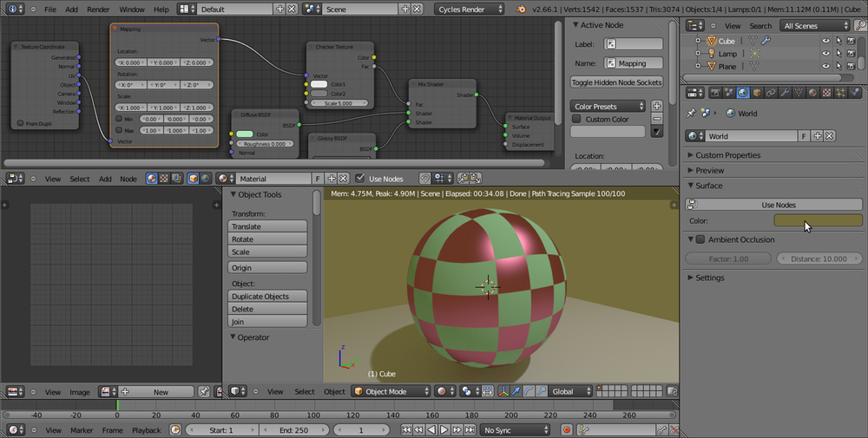Click the Toggle Hidden Node Sockets button
Screen dimensions: 868x438
pyautogui.click(x=616, y=82)
